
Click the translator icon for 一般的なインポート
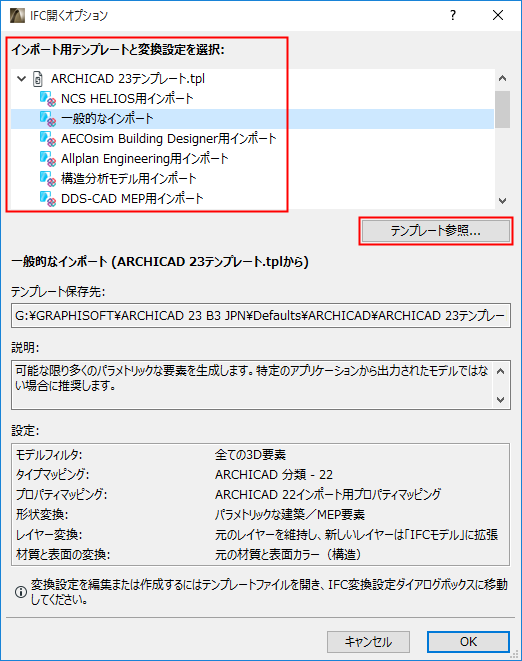[48, 119]
